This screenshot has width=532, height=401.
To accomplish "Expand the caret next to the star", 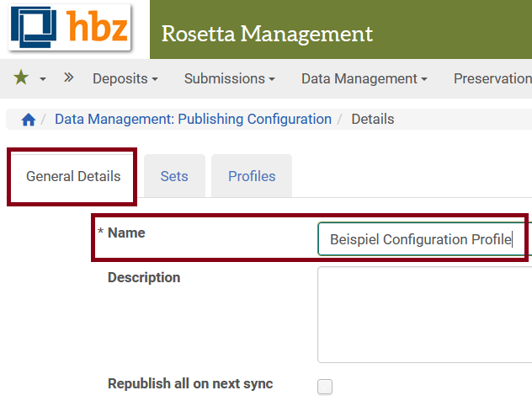I will 43,79.
